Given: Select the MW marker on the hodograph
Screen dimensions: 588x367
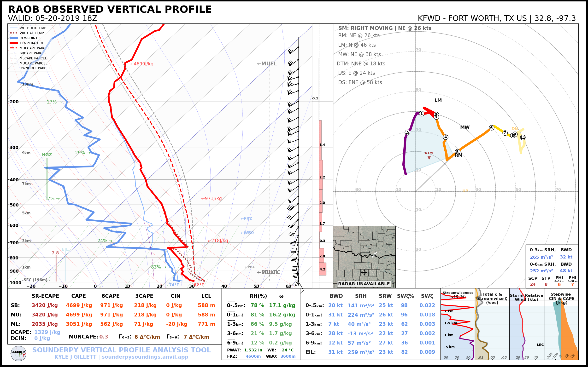Looking at the screenshot, I should point(464,127).
